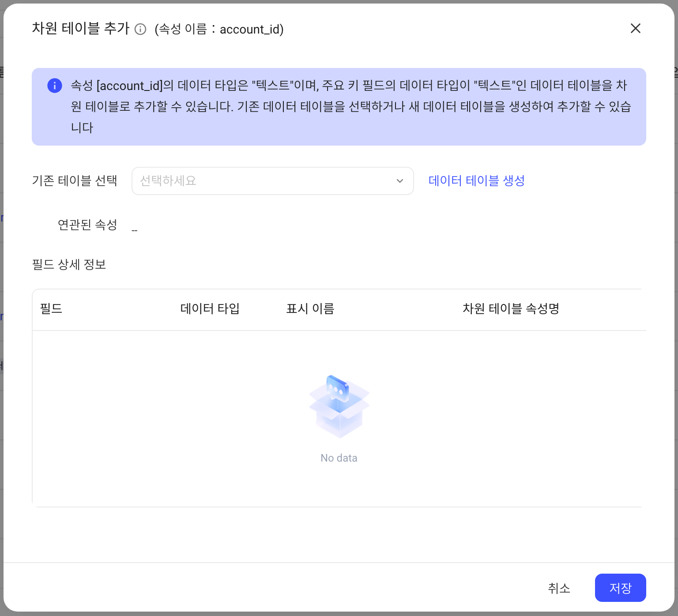This screenshot has height=616, width=678.
Task: Click the 필드 column header
Action: point(51,308)
